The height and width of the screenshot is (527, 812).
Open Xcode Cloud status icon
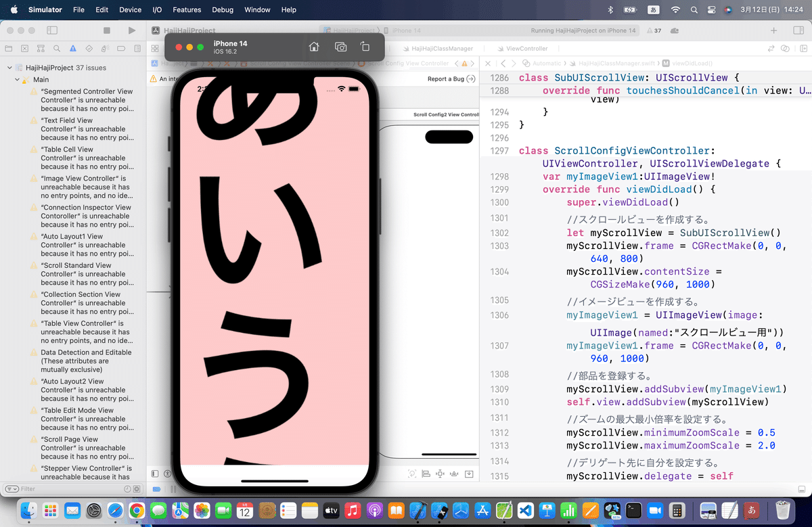[675, 30]
